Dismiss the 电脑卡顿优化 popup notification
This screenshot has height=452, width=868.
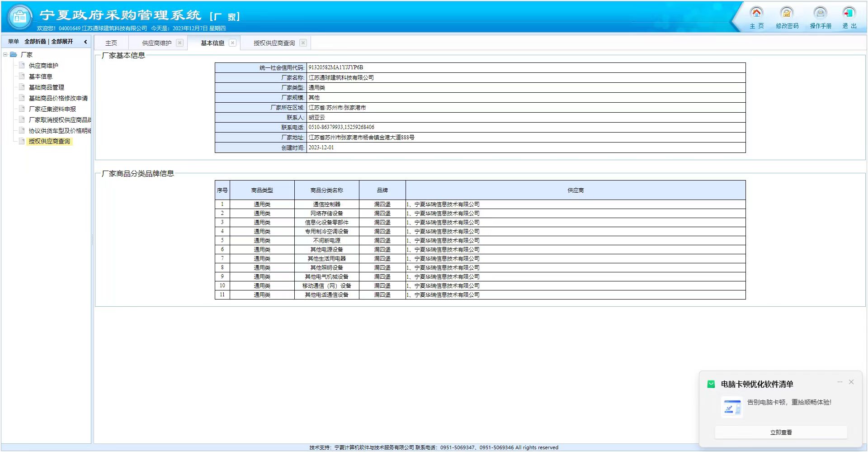pos(851,382)
